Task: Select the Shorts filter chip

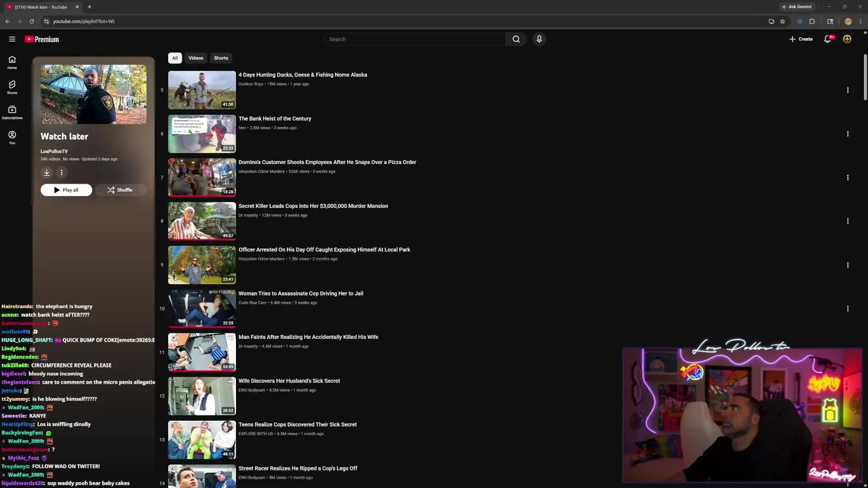Action: [221, 58]
